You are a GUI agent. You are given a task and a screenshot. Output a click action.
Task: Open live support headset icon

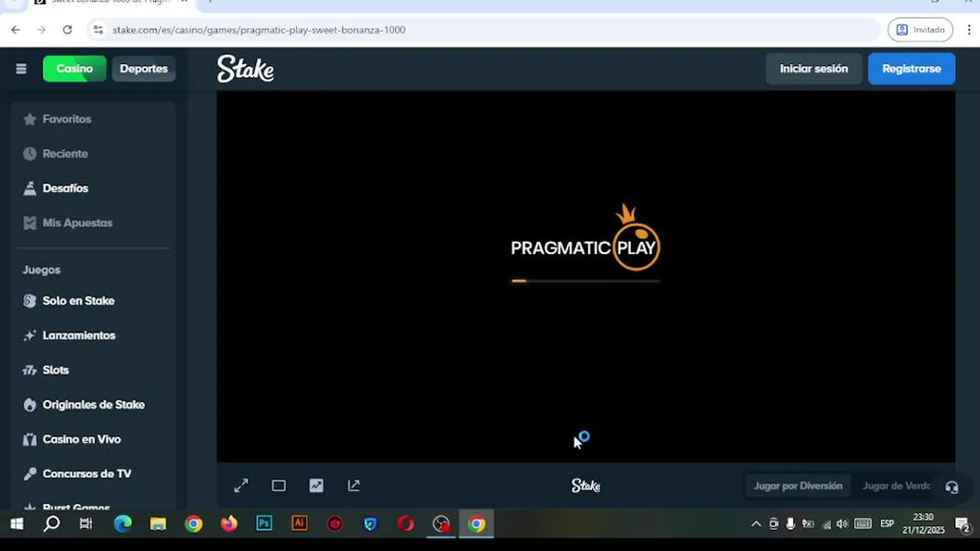(x=952, y=487)
